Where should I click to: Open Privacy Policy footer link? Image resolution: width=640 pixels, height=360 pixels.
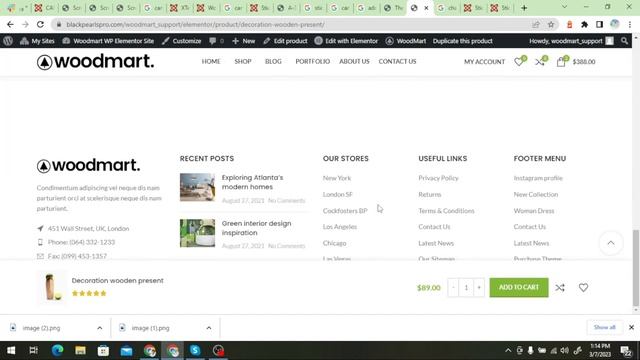438,178
